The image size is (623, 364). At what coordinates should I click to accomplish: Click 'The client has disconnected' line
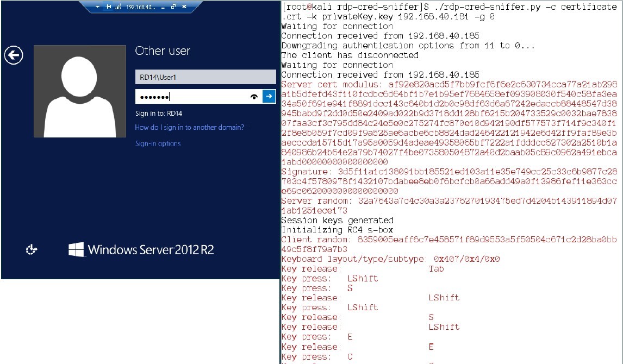click(350, 55)
